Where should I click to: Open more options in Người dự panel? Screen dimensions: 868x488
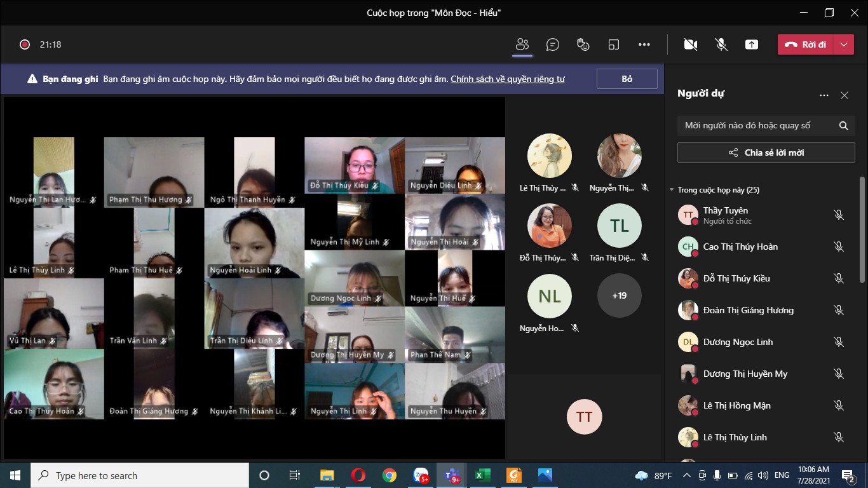(824, 95)
